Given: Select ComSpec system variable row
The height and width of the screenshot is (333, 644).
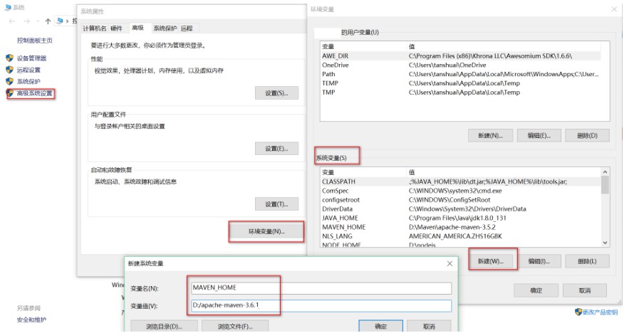Looking at the screenshot, I should (x=461, y=191).
